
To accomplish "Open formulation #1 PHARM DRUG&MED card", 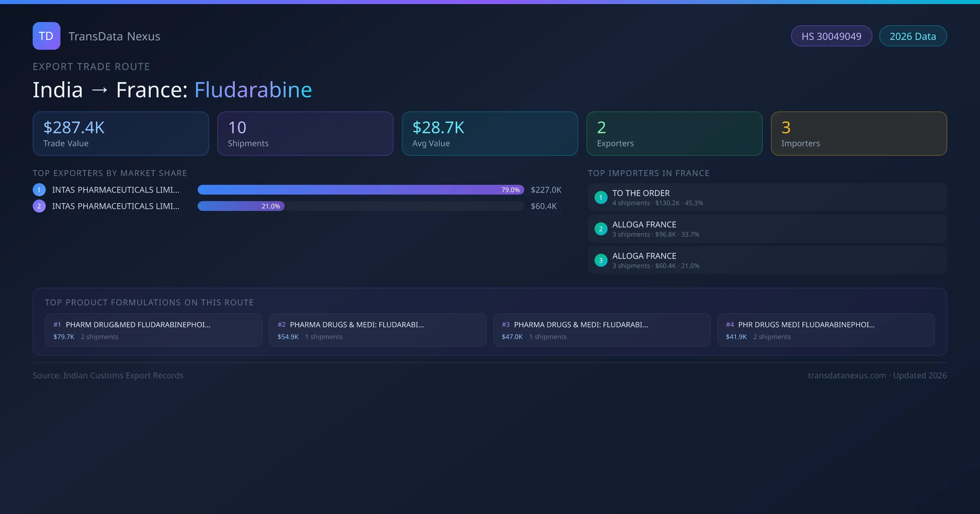I will click(x=154, y=330).
